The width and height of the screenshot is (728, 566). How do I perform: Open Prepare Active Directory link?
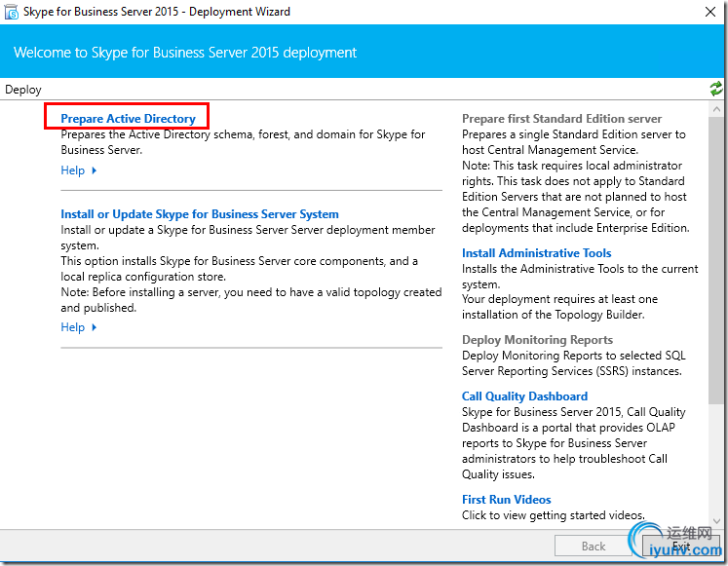tap(128, 118)
